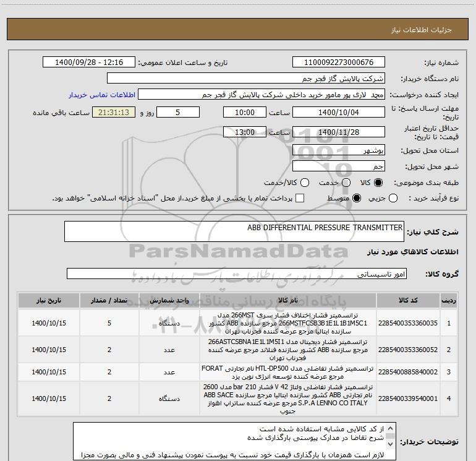Click the response deadline time 10:00
Viewport: 476px width, 461px height.
245,113
